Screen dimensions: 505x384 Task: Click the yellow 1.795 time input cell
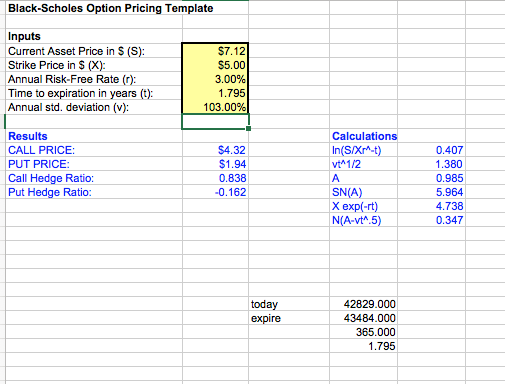(x=215, y=93)
